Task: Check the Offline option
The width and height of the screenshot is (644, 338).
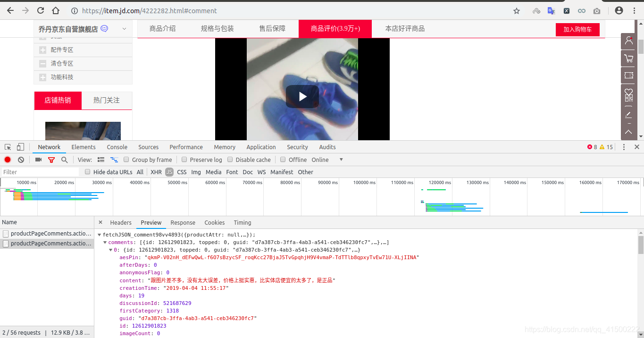Action: point(283,160)
